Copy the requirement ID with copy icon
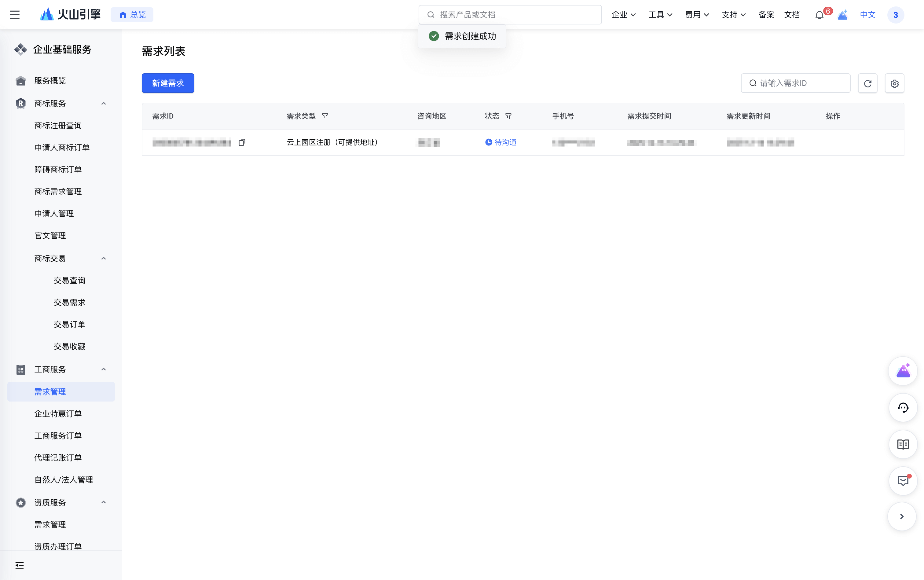The width and height of the screenshot is (924, 580). coord(242,143)
